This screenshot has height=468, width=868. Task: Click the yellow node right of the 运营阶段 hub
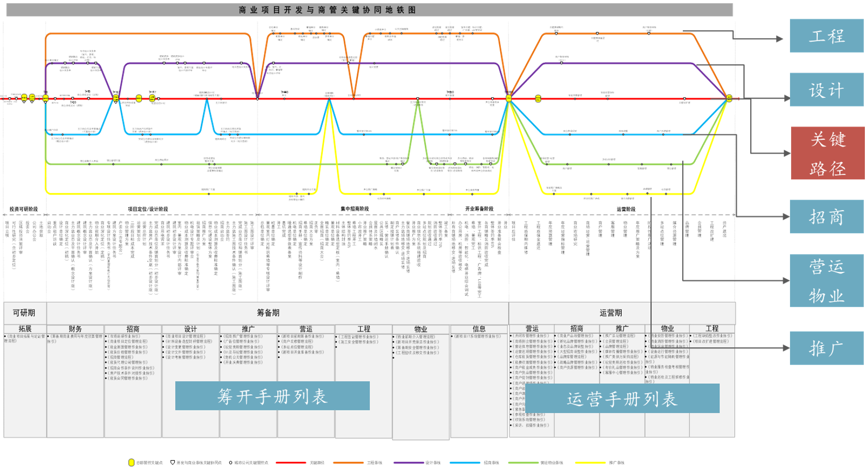click(538, 98)
